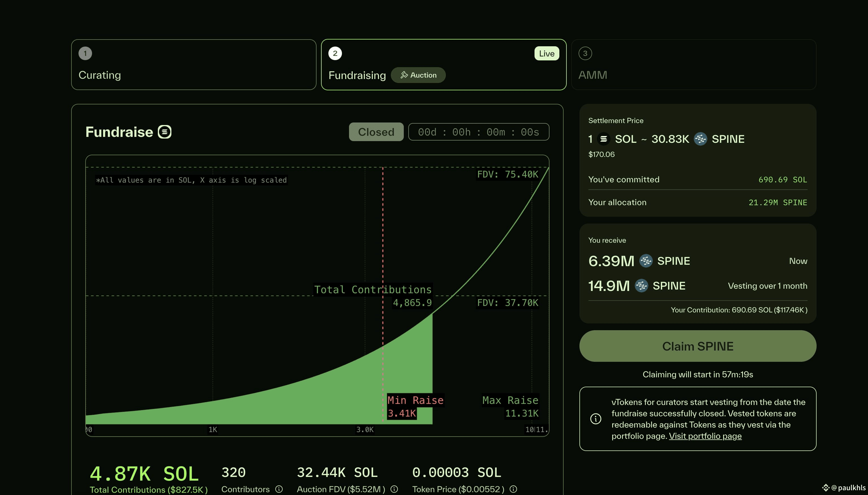Screen dimensions: 868x495
Task: Switch to the AMM step tab
Action: coord(694,65)
